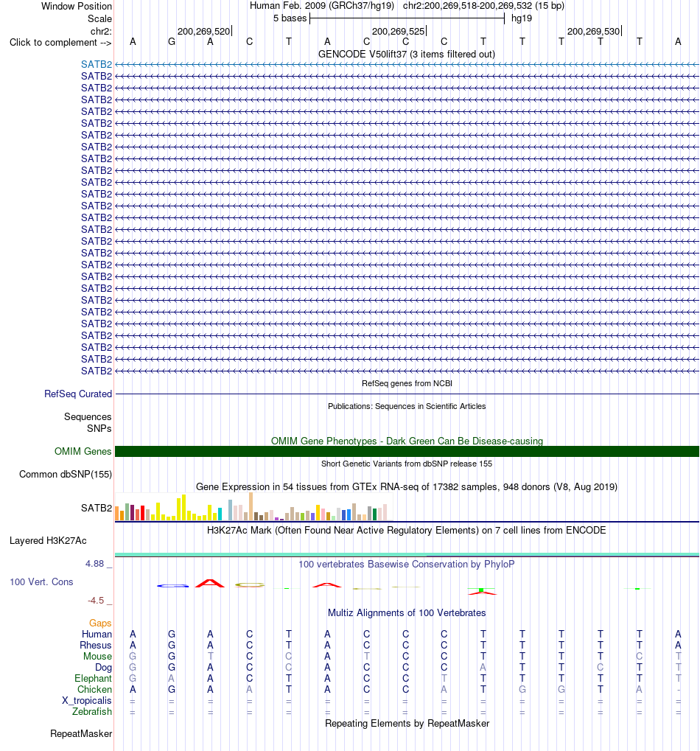The width and height of the screenshot is (700, 751).
Task: Click the blue G letter in PhyloP logo
Action: point(173,585)
